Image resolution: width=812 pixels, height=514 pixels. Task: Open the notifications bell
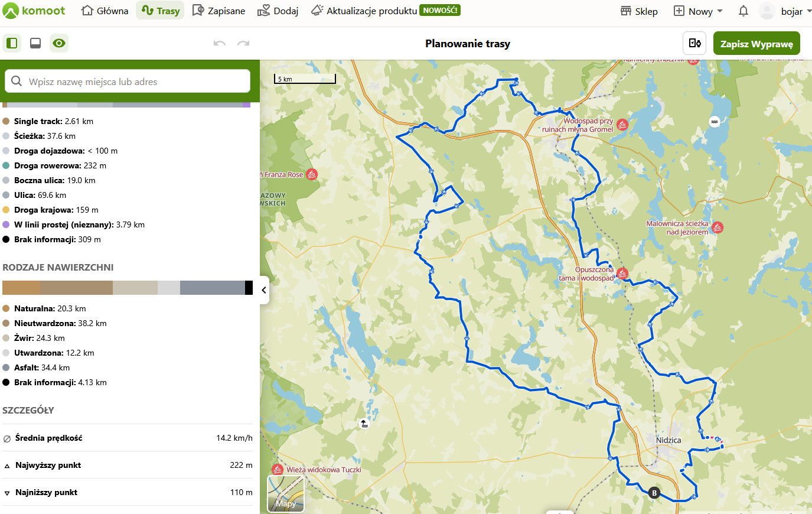743,11
